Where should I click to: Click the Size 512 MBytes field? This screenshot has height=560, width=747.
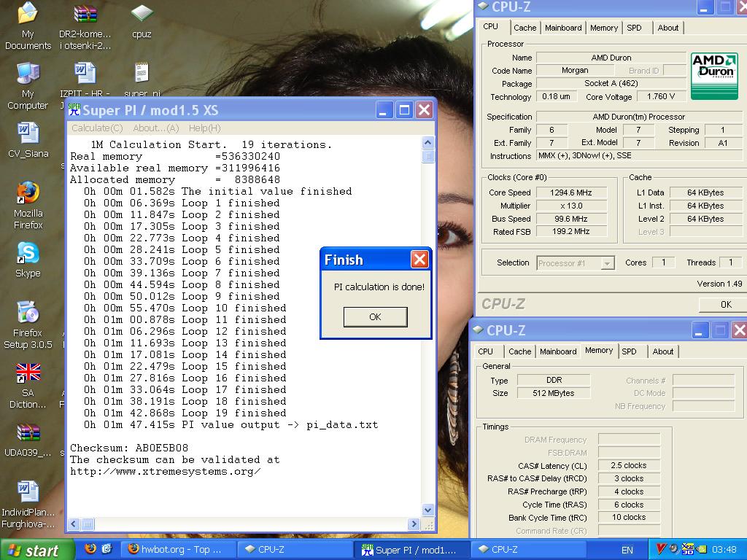click(553, 393)
